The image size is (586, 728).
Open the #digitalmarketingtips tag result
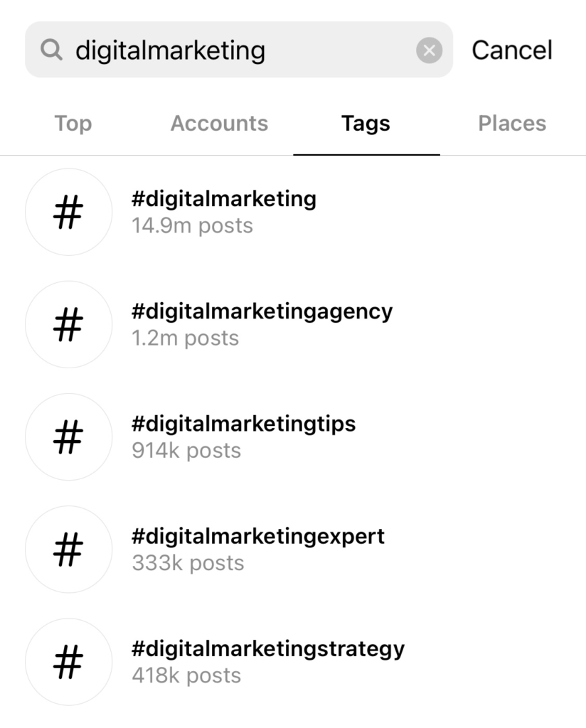[x=293, y=437]
